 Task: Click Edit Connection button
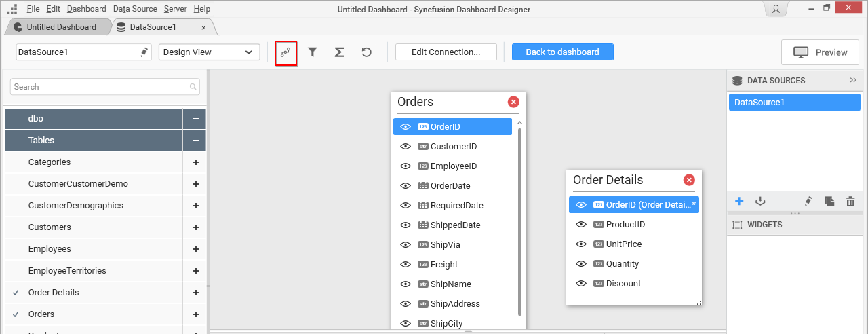[x=446, y=52]
